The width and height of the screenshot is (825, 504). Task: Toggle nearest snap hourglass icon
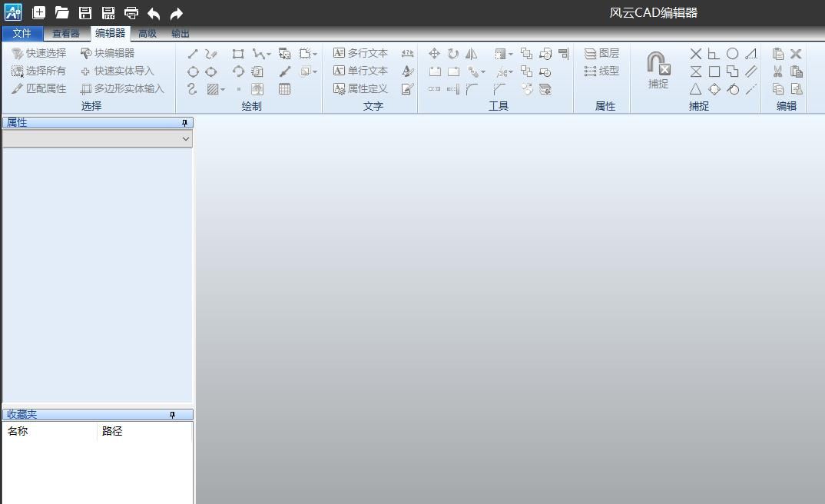coord(696,71)
